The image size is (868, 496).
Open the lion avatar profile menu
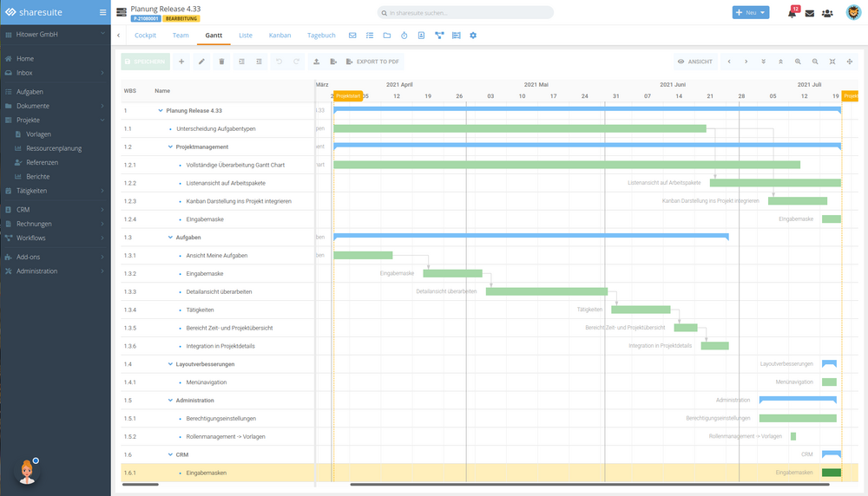pyautogui.click(x=854, y=12)
